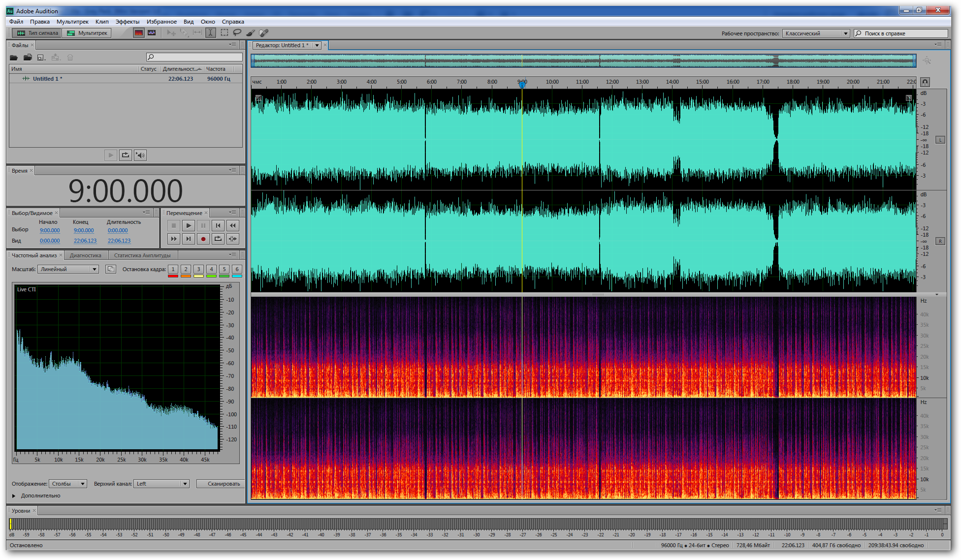Viewport: 961px width, 560px height.
Task: Toggle left channel L enable button
Action: tap(940, 140)
